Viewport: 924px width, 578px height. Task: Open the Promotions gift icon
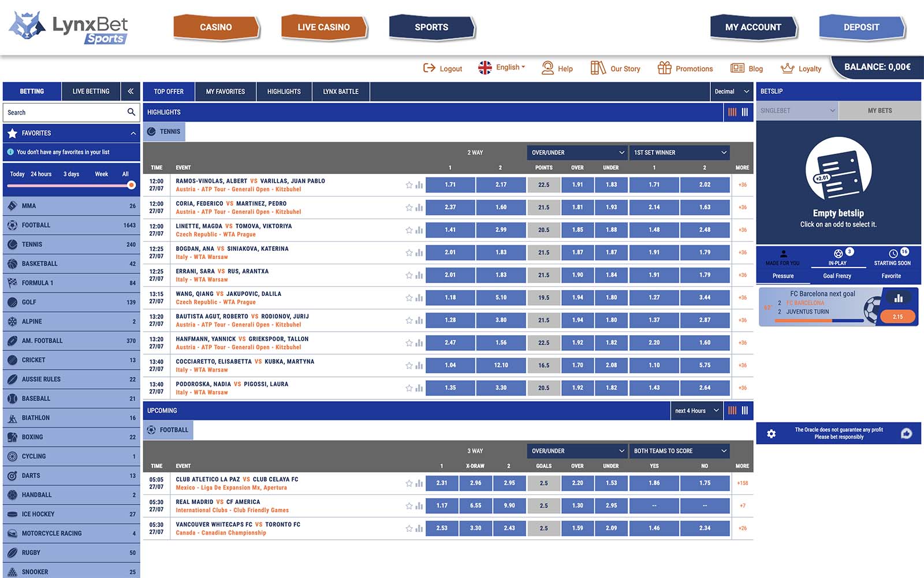[x=664, y=68]
